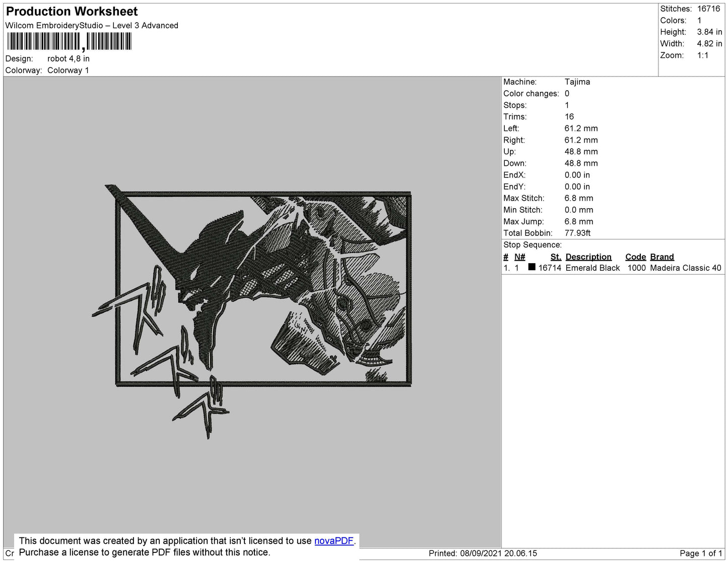Click the Zoom value 1:1
The image size is (728, 563).
[703, 55]
